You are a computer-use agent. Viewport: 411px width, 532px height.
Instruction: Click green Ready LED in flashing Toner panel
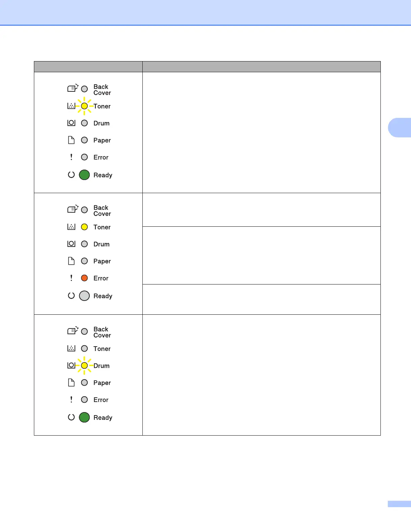click(x=84, y=175)
